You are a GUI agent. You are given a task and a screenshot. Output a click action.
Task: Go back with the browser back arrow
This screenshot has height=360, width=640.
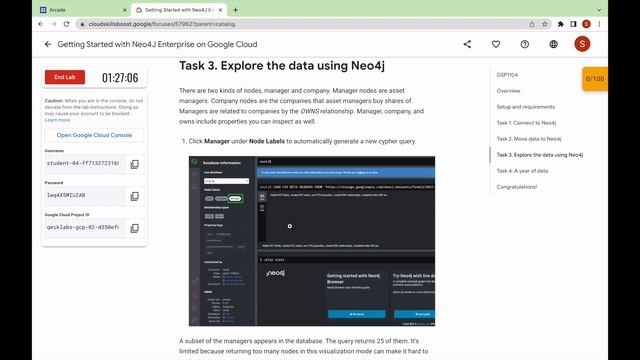(x=40, y=24)
